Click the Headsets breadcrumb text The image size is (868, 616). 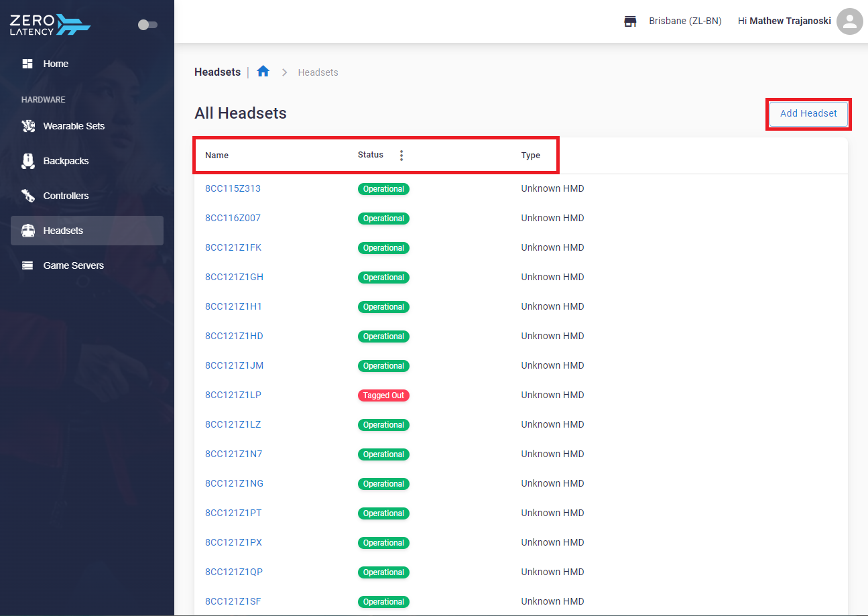tap(318, 72)
